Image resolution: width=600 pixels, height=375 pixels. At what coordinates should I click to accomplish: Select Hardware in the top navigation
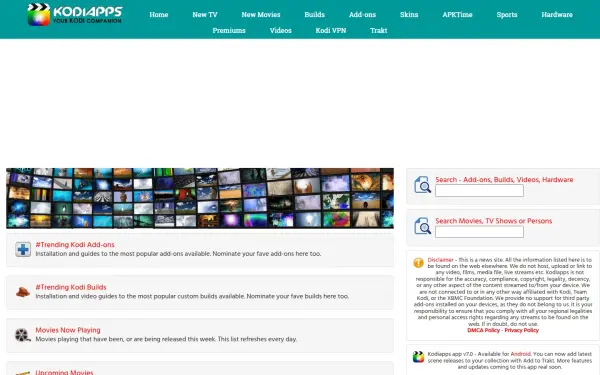click(x=557, y=15)
